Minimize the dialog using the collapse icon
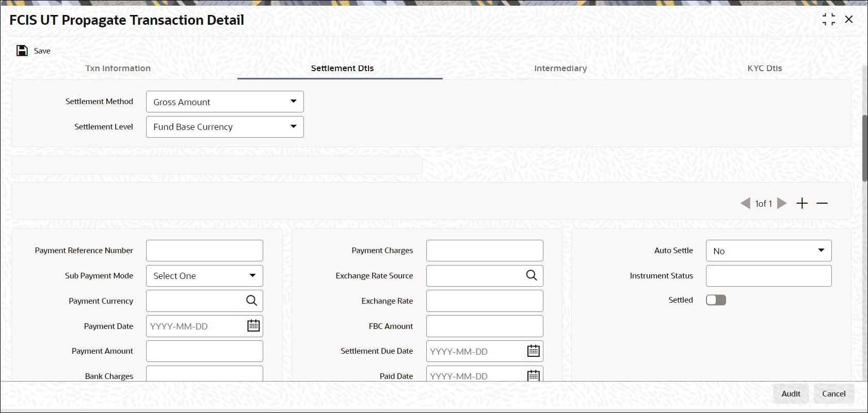This screenshot has height=413, width=868. pyautogui.click(x=829, y=20)
